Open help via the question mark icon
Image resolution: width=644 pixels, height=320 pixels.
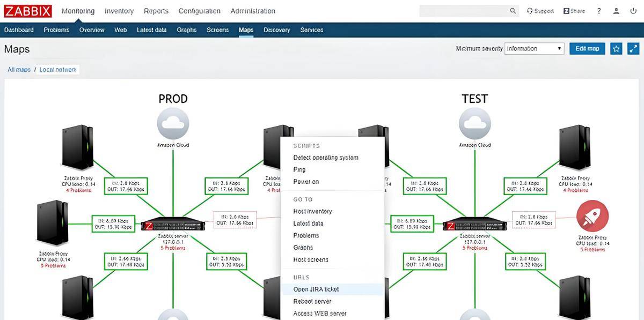(x=598, y=10)
